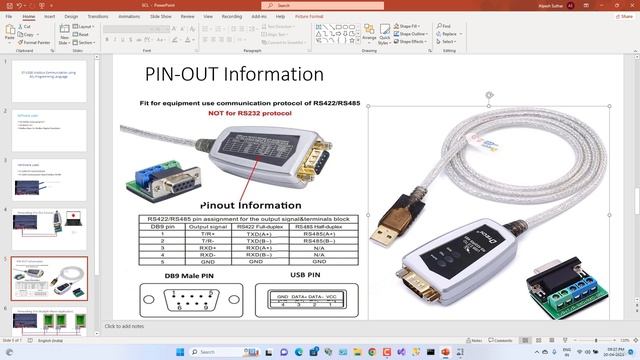
Task: Open Google Chrome from the taskbar
Action: (372, 352)
